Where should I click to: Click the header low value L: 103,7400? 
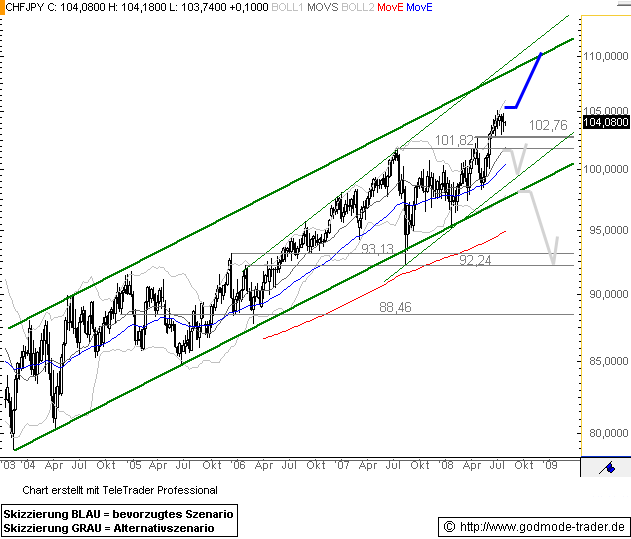tap(198, 7)
